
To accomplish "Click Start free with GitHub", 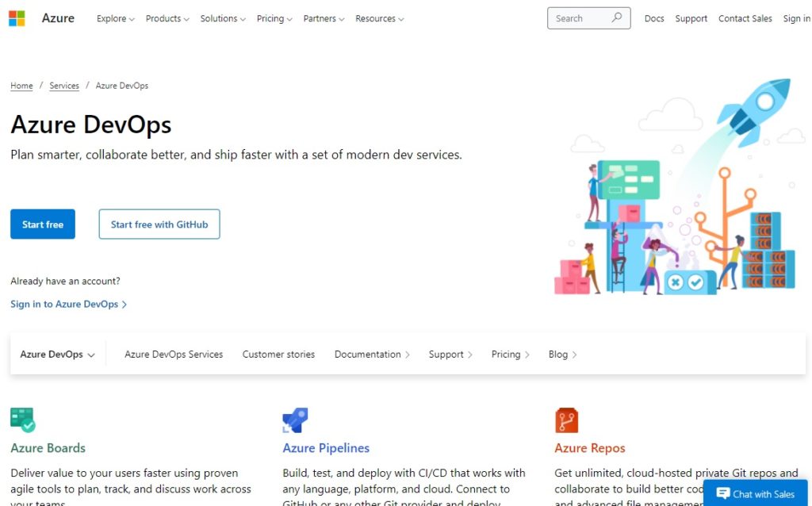I will pos(159,224).
